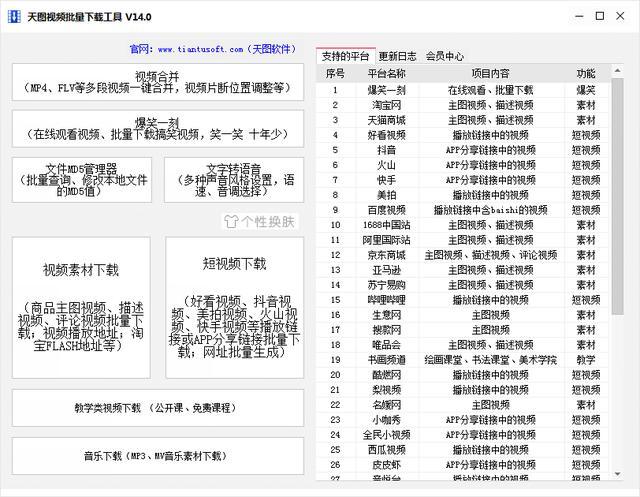Switch to the 支持的平台 tab

(345, 56)
